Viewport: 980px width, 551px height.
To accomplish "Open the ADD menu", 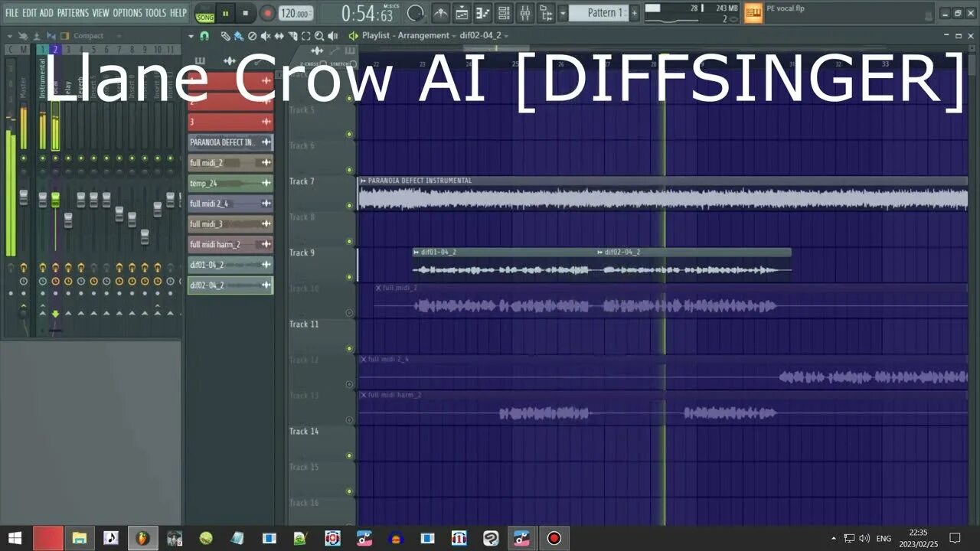I will click(47, 13).
